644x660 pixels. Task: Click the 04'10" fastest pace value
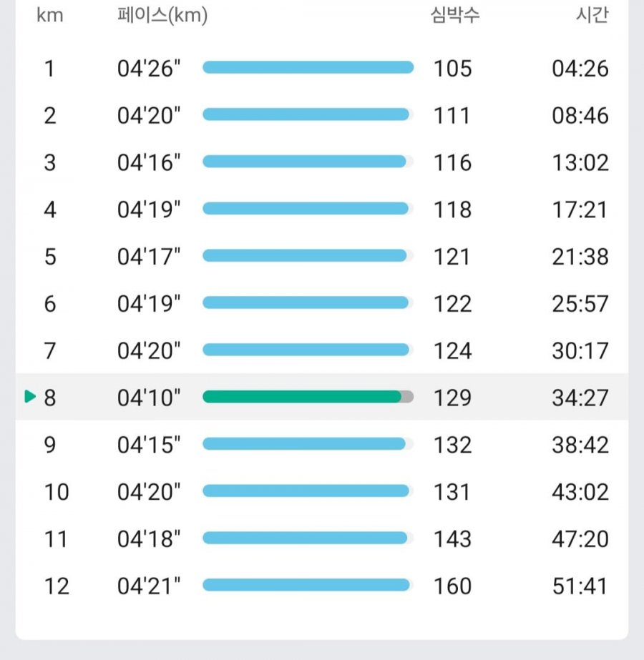point(149,398)
